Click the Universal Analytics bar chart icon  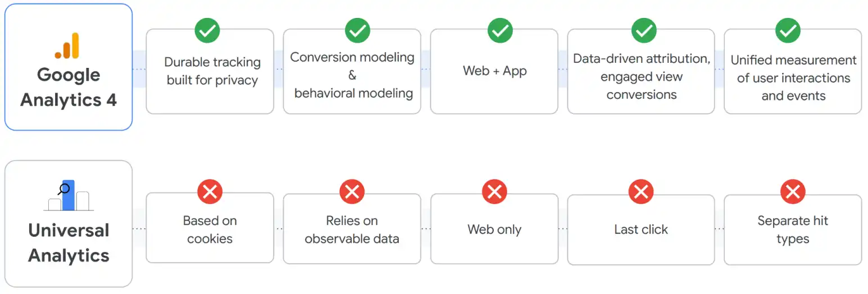pos(69,195)
